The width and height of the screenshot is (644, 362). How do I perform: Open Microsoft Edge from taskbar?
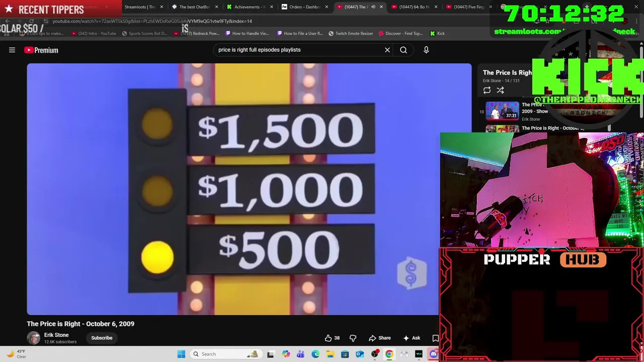pyautogui.click(x=315, y=354)
